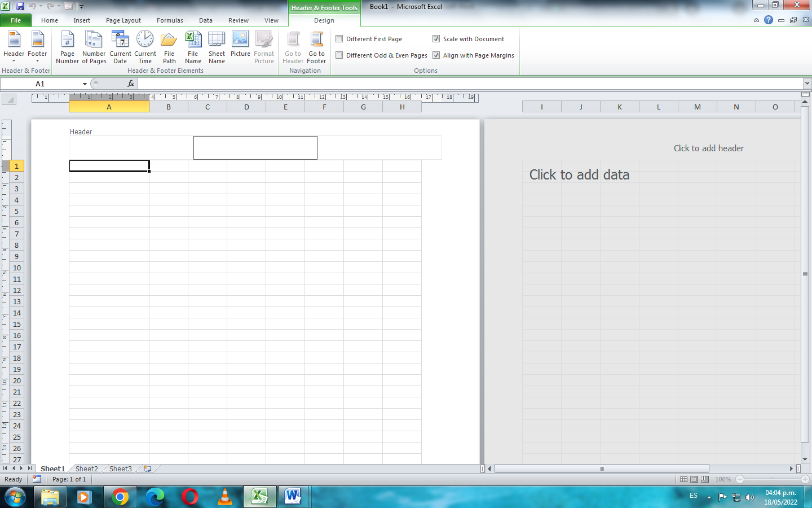
Task: Disable Align with Page Margins
Action: click(436, 55)
